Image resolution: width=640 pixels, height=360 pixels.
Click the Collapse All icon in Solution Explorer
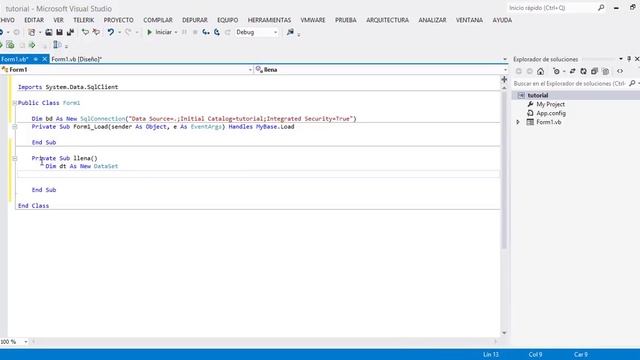point(594,71)
